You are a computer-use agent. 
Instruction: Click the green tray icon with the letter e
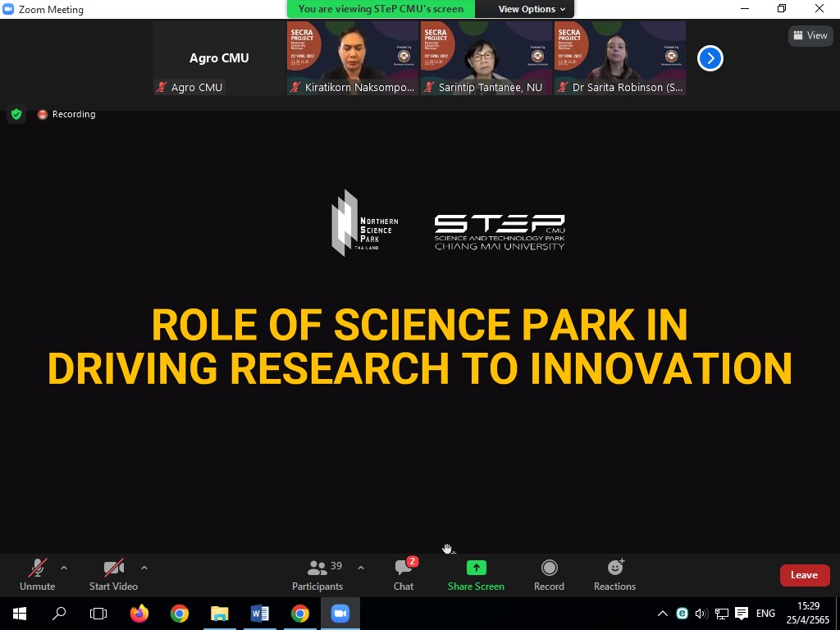tap(682, 614)
